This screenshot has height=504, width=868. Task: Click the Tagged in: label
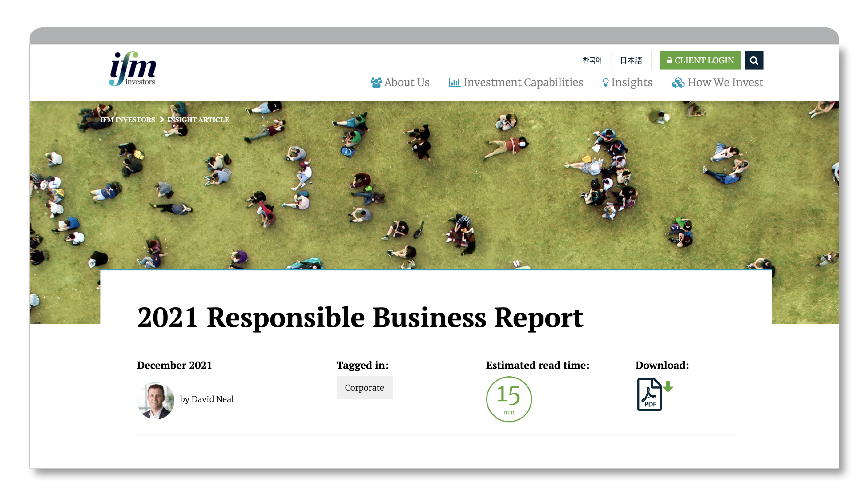click(x=362, y=365)
